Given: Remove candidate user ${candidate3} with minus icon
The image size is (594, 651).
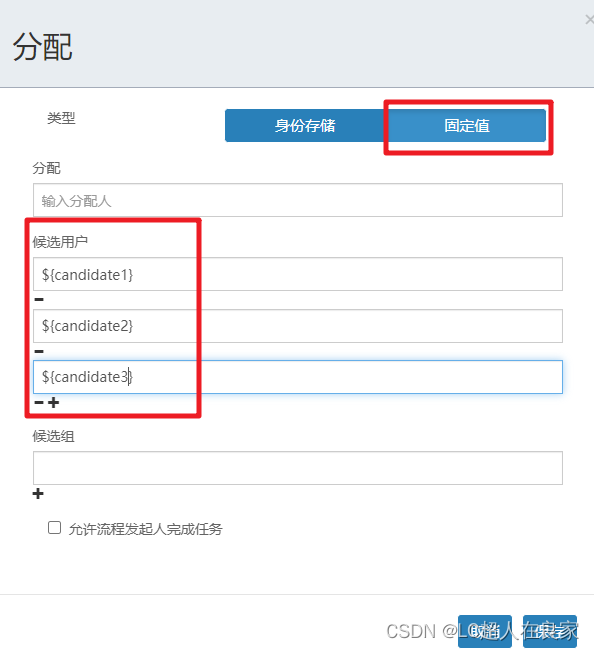Looking at the screenshot, I should point(39,402).
